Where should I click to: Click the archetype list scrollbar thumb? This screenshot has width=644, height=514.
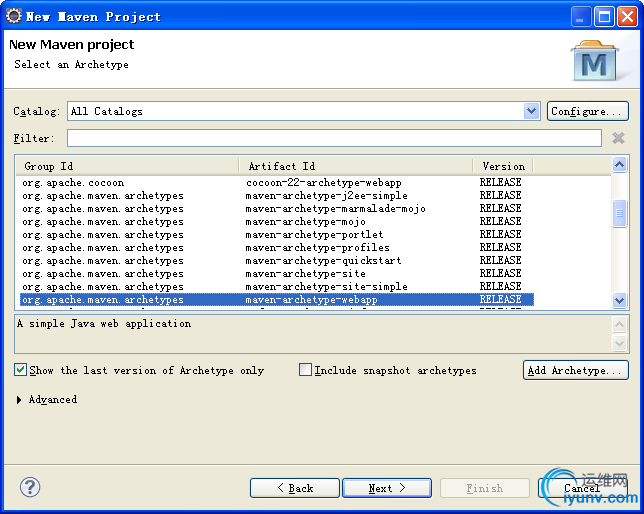619,213
